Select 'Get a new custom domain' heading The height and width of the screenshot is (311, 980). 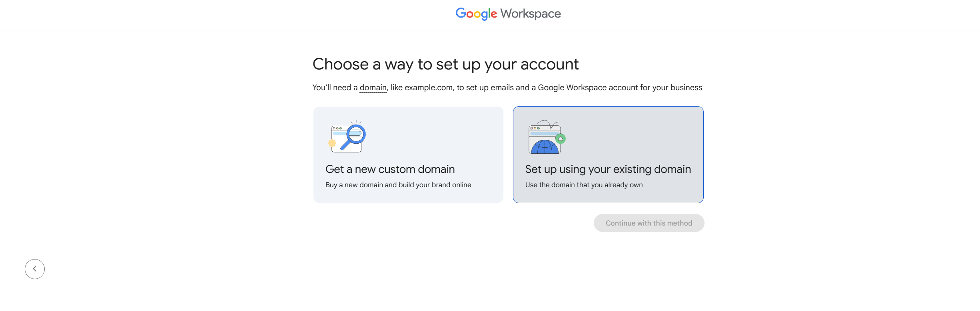390,169
